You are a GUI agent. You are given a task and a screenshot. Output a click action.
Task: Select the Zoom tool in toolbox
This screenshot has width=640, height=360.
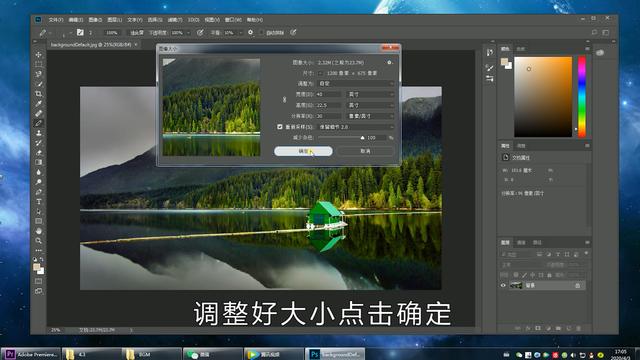coord(39,241)
